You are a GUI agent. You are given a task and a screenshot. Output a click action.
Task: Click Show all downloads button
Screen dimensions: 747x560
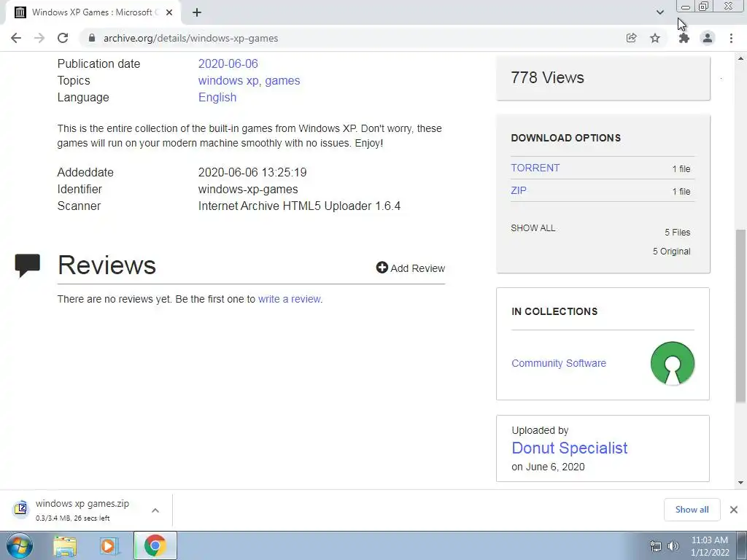click(x=692, y=510)
